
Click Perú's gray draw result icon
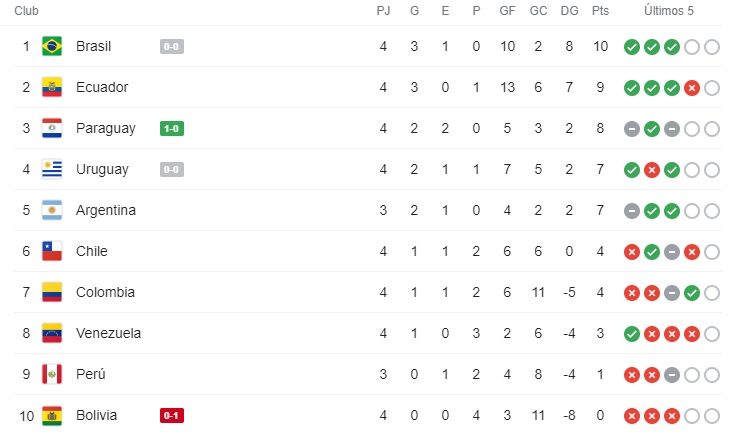672,375
